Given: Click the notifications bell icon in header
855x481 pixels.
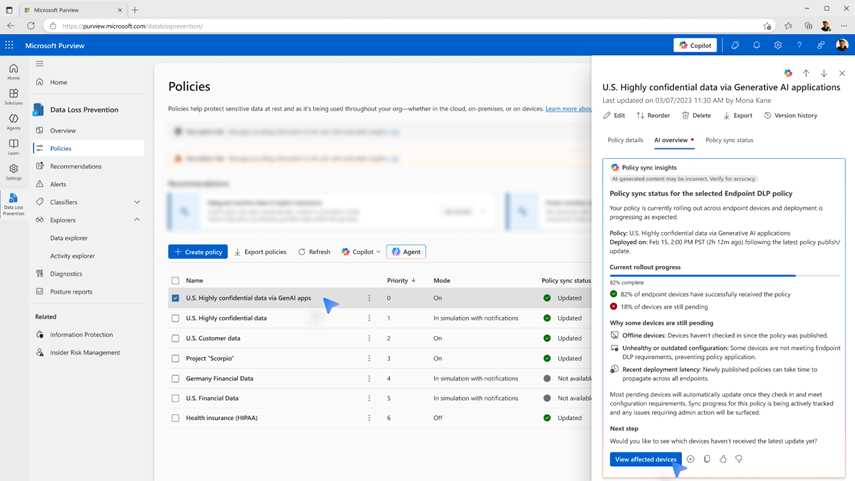Looking at the screenshot, I should point(756,45).
